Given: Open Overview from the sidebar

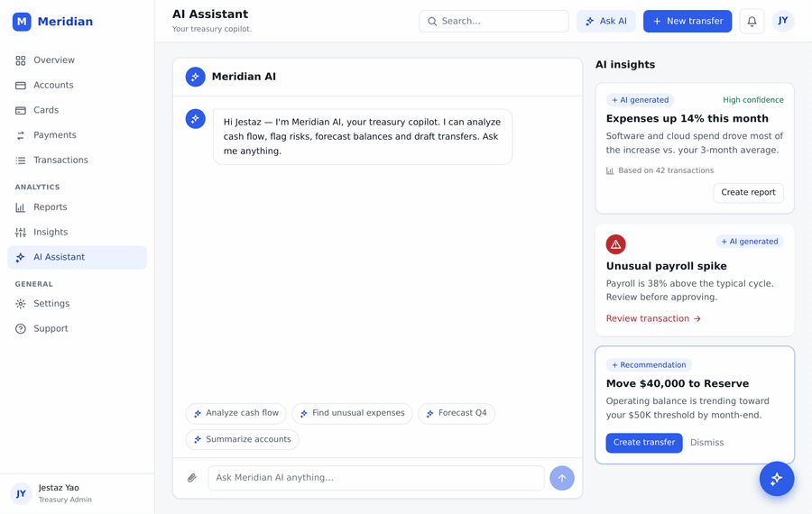Looking at the screenshot, I should pos(77,60).
